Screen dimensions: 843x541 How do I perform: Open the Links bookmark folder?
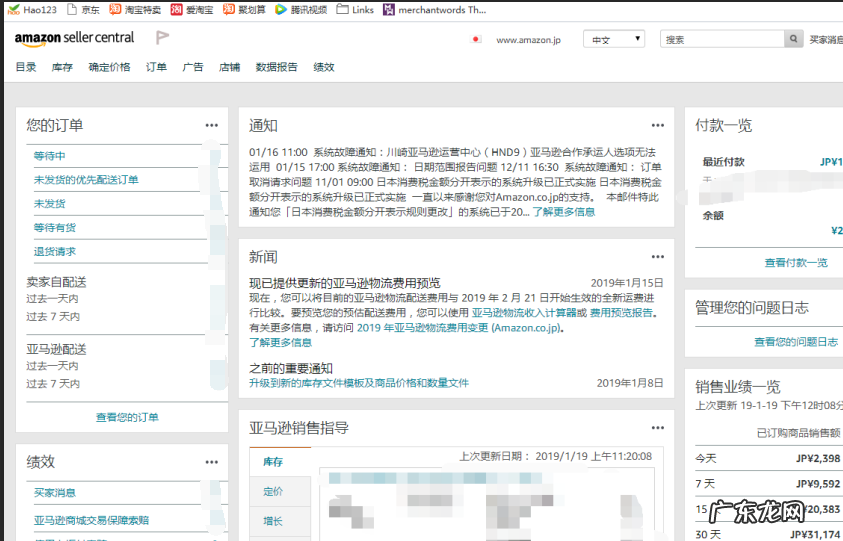(355, 10)
